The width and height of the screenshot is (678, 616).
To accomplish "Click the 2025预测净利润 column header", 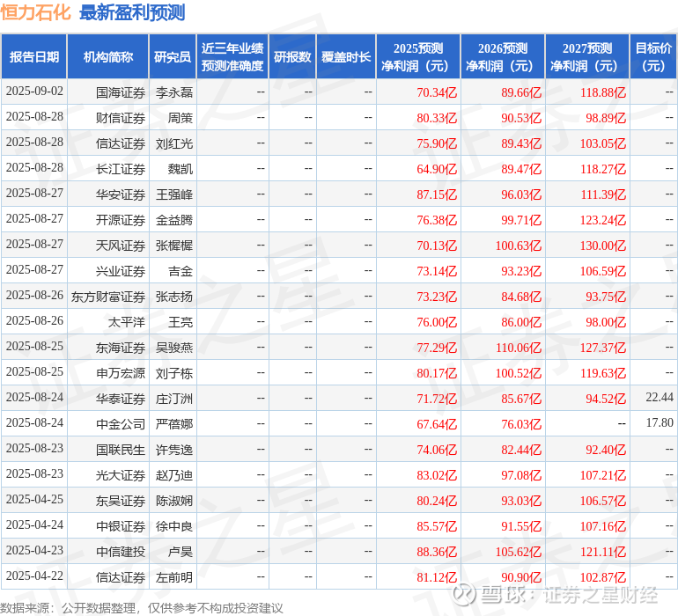I will [x=418, y=56].
